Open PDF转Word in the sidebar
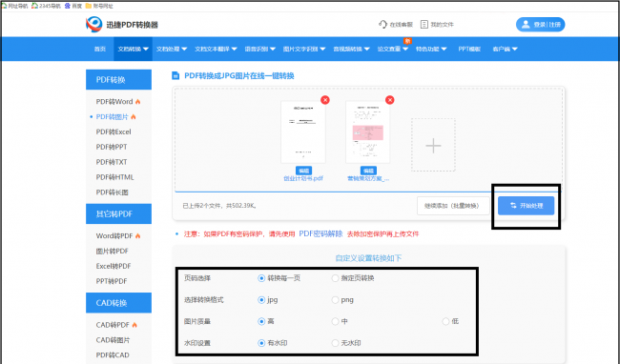 click(114, 101)
